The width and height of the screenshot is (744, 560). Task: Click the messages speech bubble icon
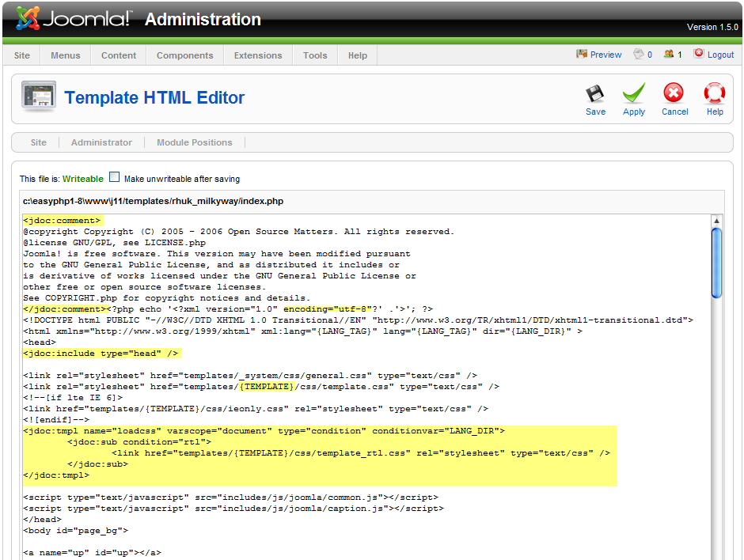pos(639,55)
